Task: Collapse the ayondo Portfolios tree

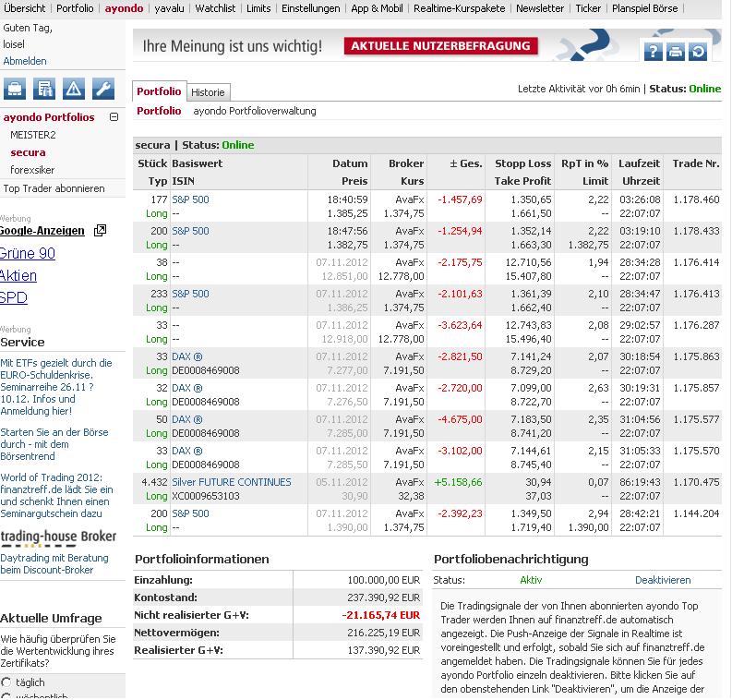Action: (x=114, y=117)
